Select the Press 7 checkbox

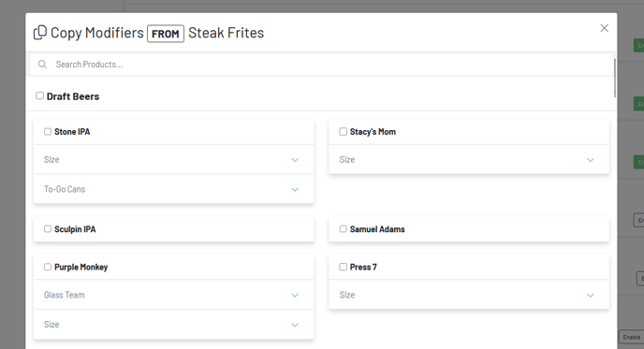pyautogui.click(x=343, y=267)
